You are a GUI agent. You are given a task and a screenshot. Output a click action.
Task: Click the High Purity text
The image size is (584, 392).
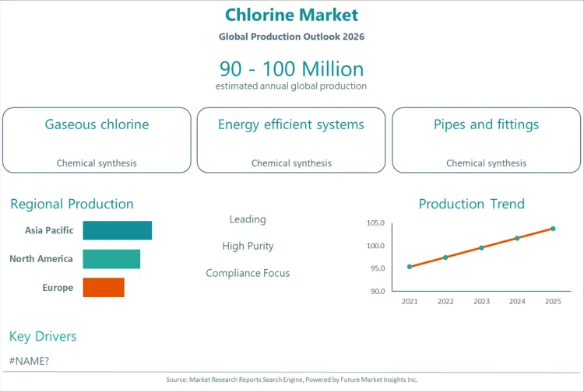248,246
